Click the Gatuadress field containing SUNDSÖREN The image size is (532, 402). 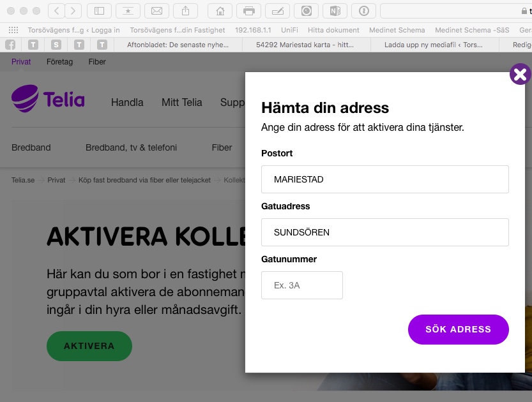pyautogui.click(x=385, y=232)
